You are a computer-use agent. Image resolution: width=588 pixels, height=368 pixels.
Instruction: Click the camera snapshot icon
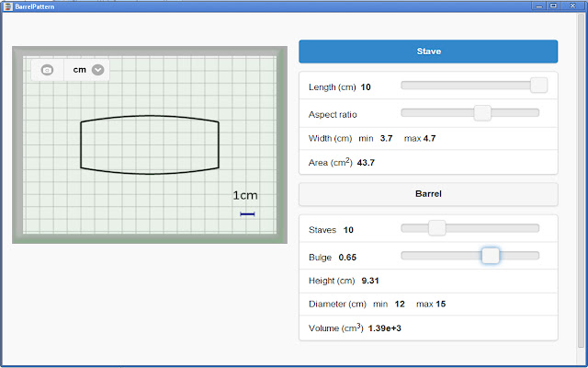tap(48, 69)
